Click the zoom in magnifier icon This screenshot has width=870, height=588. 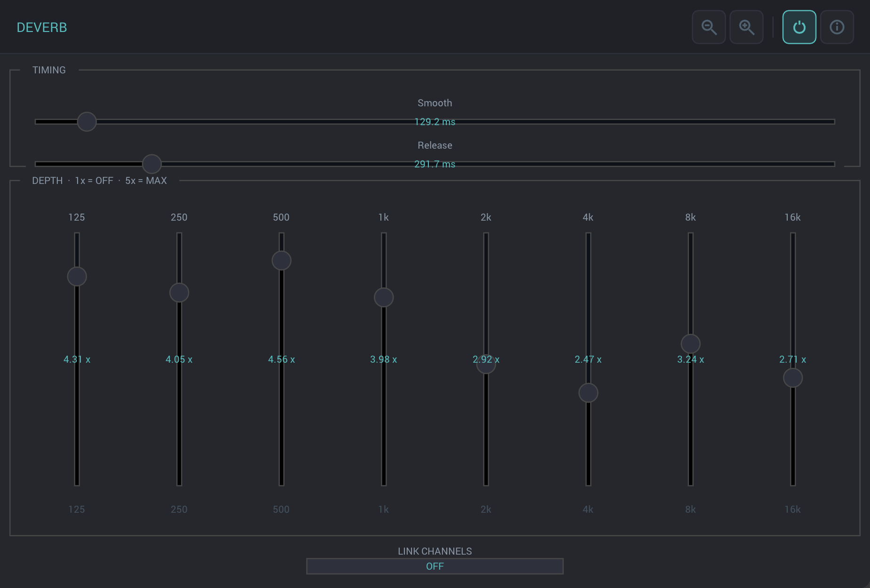tap(746, 27)
